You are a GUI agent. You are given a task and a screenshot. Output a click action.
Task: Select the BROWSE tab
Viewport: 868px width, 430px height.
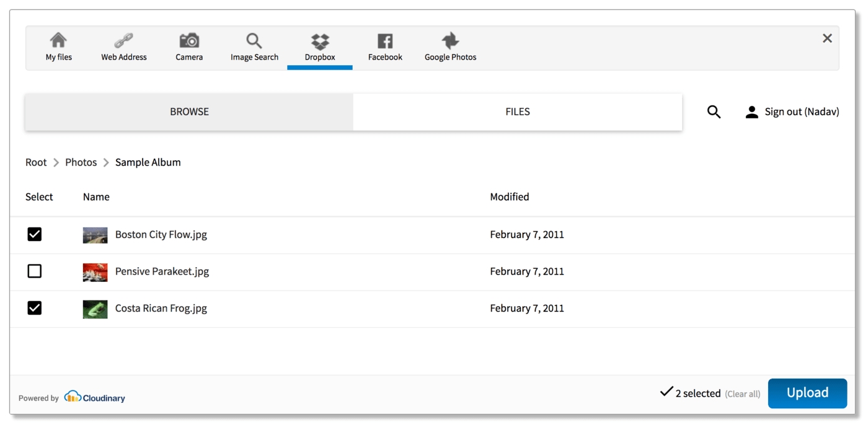point(189,112)
